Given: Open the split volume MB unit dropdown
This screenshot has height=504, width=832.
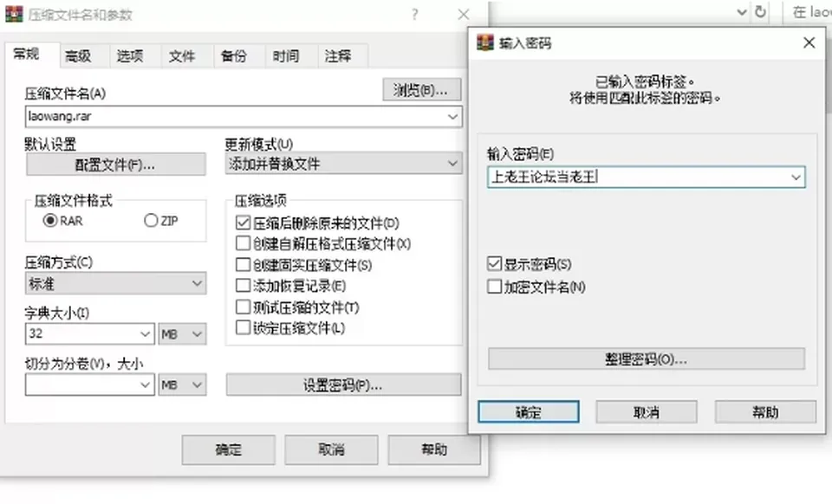Looking at the screenshot, I should 182,384.
